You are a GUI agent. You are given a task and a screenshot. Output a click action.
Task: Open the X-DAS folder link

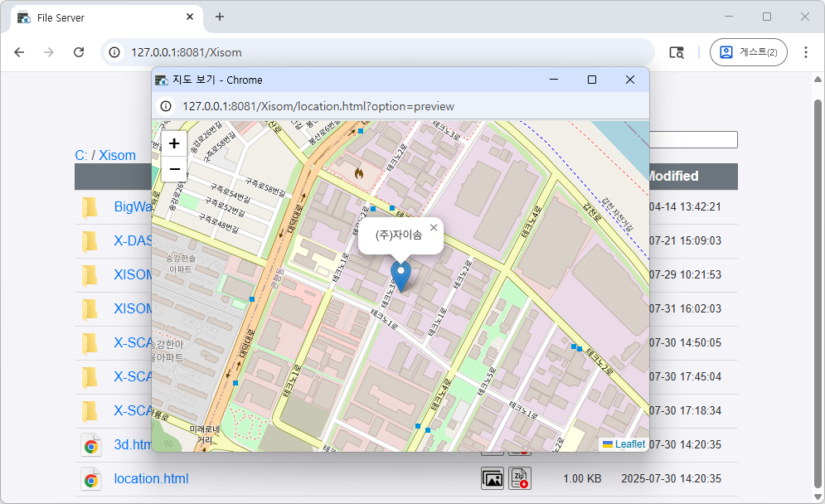coord(133,240)
